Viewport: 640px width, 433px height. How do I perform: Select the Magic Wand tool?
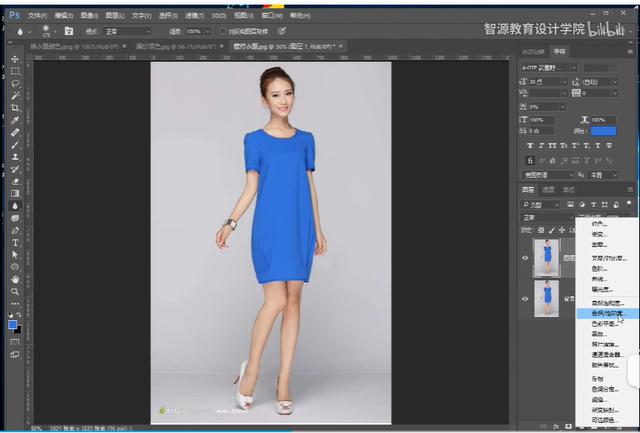pyautogui.click(x=15, y=96)
